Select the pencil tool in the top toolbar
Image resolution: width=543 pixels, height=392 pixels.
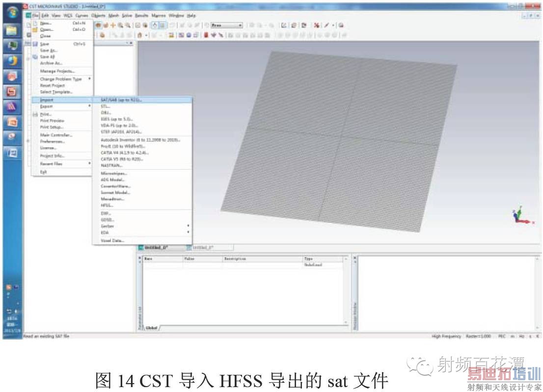tap(326, 25)
